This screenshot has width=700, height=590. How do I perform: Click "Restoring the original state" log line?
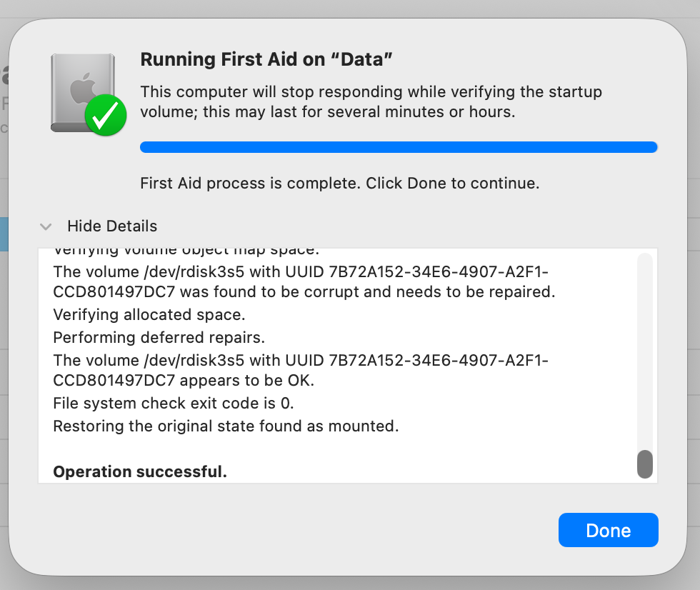coord(226,426)
